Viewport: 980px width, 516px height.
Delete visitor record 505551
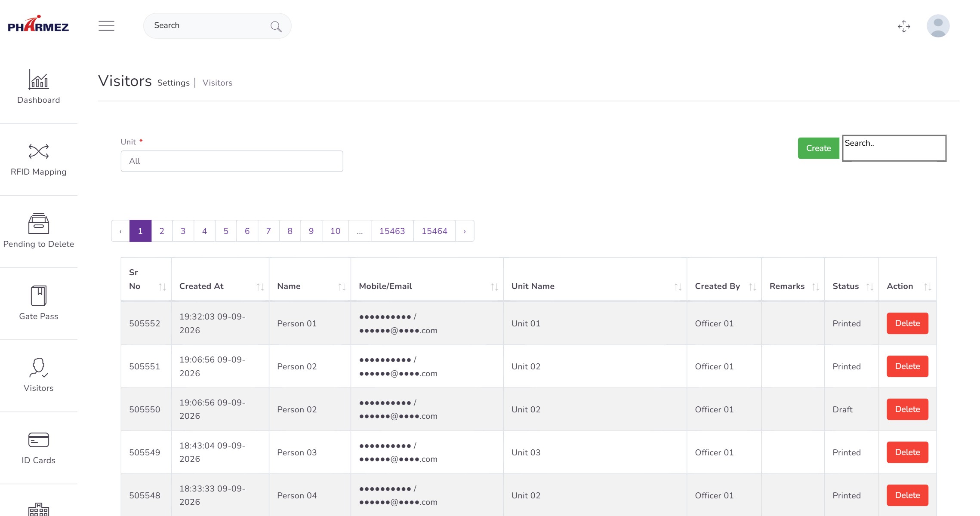[x=907, y=366]
